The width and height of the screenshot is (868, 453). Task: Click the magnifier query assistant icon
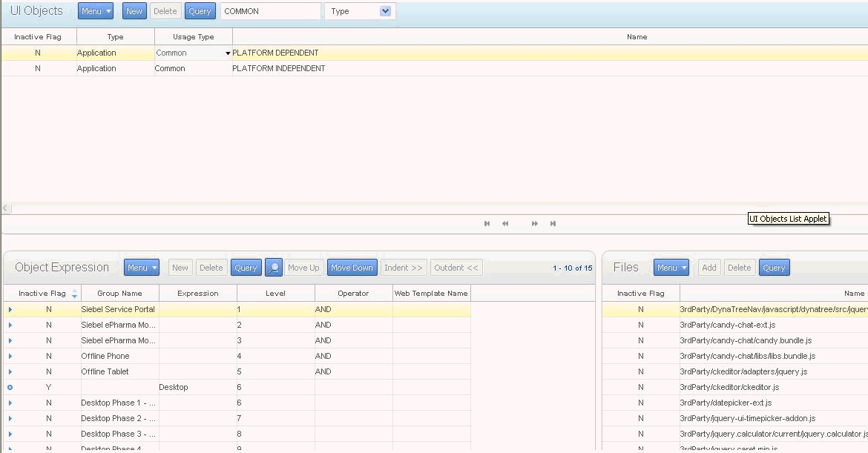click(274, 268)
